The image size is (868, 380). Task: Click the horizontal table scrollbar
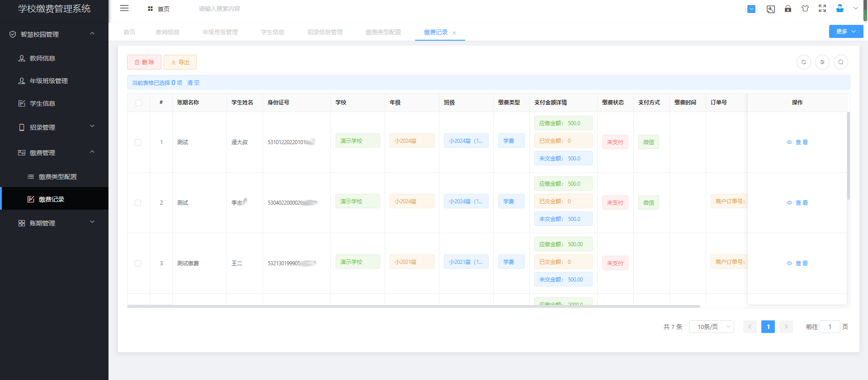tap(413, 306)
